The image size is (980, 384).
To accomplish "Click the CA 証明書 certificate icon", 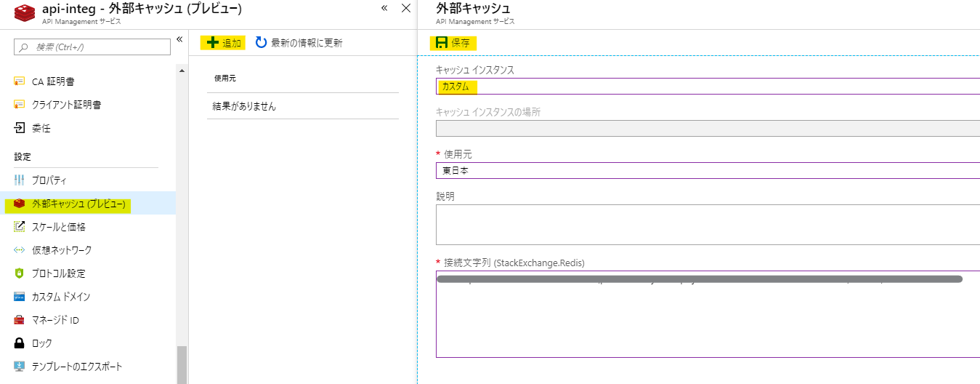I will pos(20,81).
